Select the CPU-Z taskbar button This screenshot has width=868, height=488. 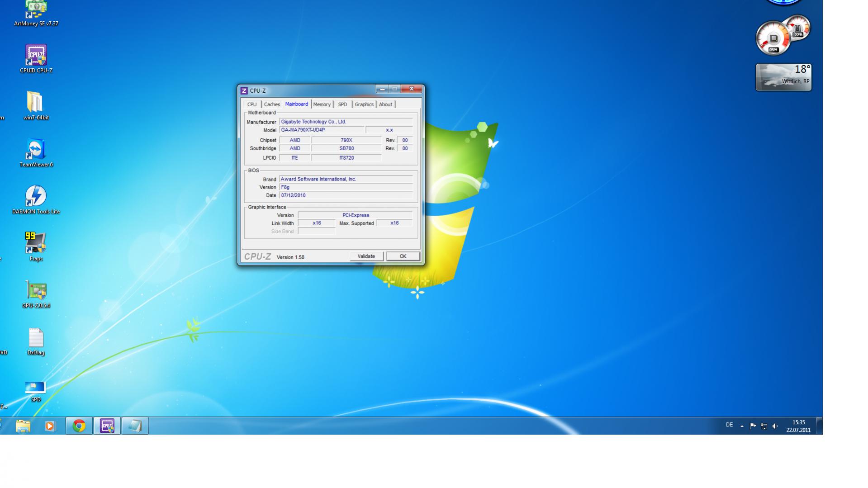point(107,426)
